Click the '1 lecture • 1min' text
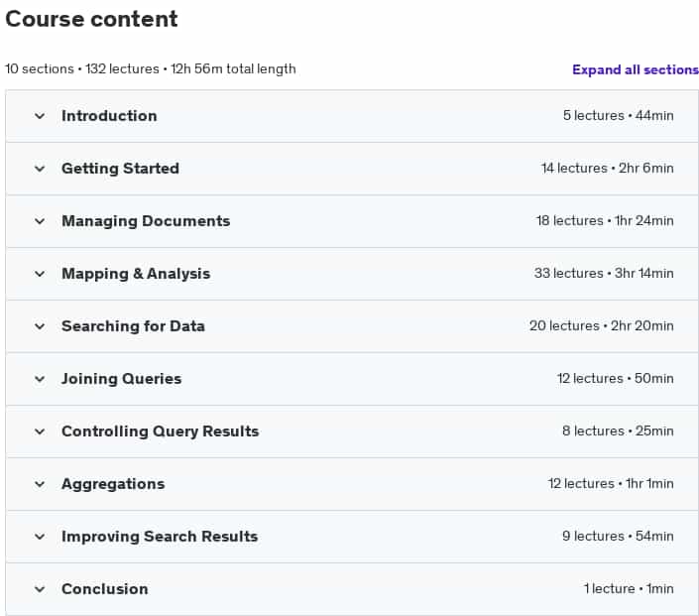699x616 pixels. tap(629, 588)
